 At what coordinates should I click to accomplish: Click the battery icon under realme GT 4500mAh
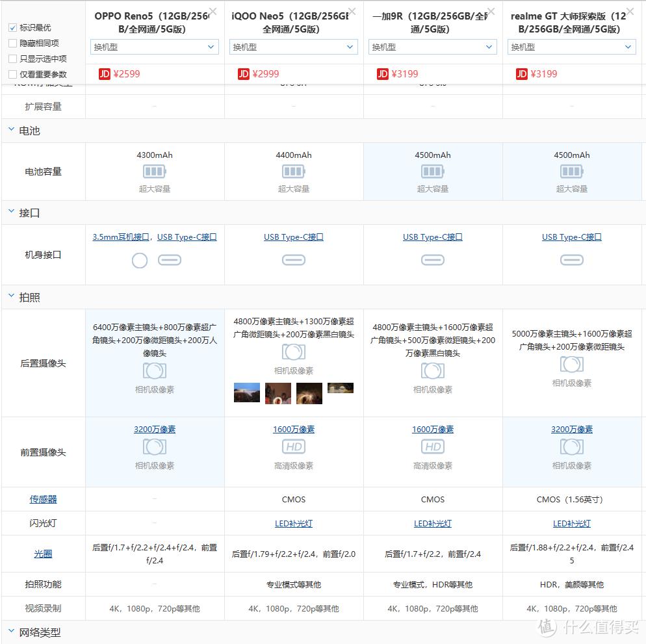571,171
